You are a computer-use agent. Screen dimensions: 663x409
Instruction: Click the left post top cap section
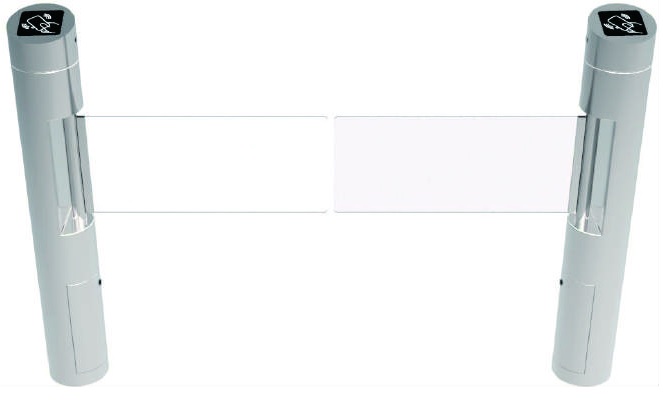pyautogui.click(x=44, y=38)
